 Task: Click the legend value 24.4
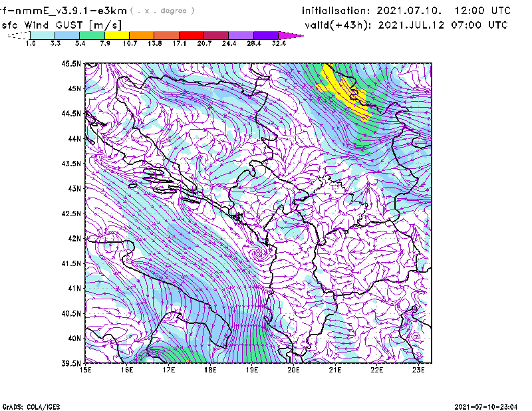click(x=229, y=43)
